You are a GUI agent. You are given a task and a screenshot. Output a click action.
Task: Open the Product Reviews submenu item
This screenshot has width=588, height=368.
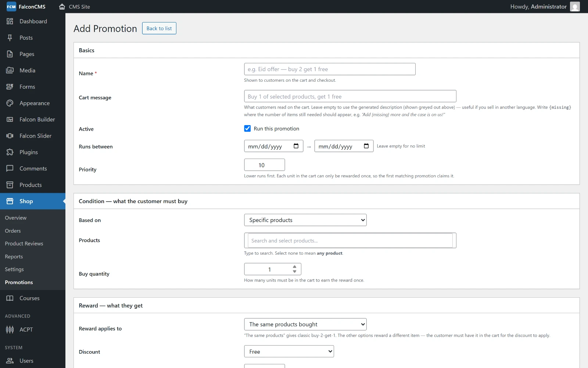[x=24, y=244]
